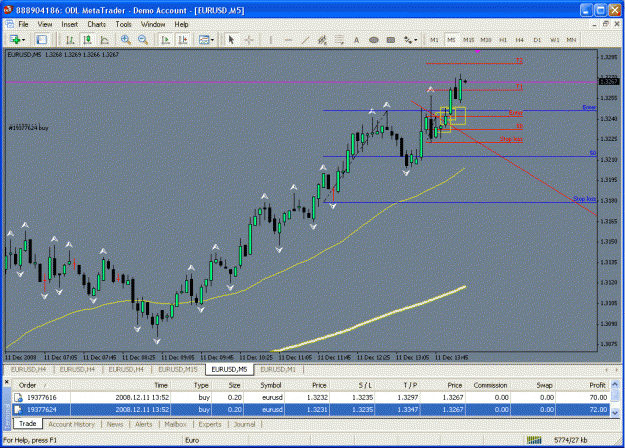Switch chart to Candlesticks style
625x448 pixels.
point(87,39)
